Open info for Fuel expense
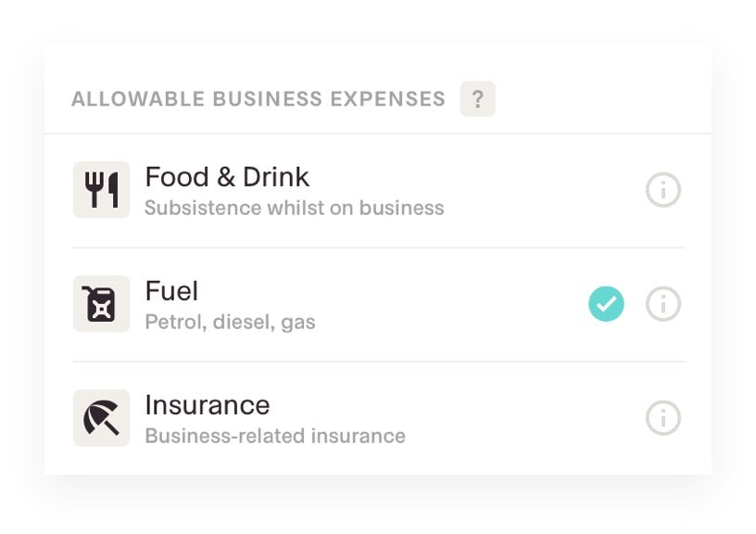Screen dimensions: 756x534 663,303
